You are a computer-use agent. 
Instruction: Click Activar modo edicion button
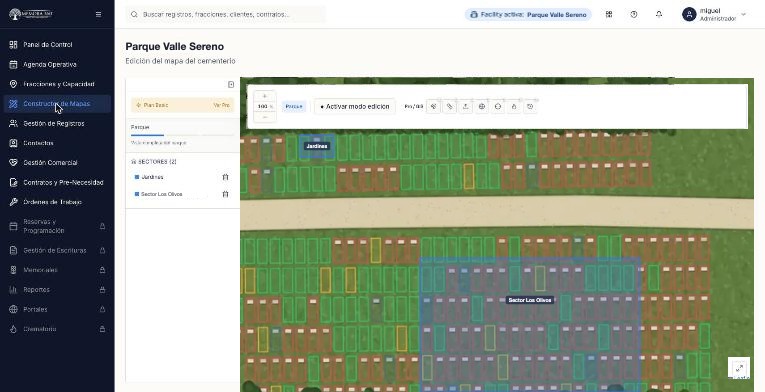click(355, 106)
